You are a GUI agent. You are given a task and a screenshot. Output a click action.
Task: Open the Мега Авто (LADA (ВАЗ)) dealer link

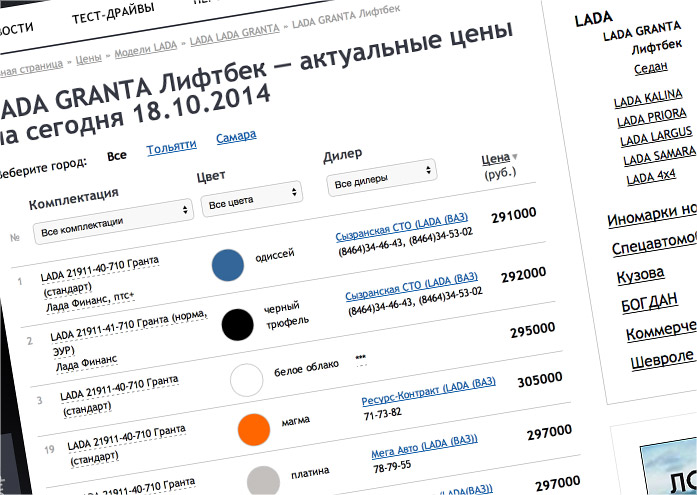click(x=424, y=446)
